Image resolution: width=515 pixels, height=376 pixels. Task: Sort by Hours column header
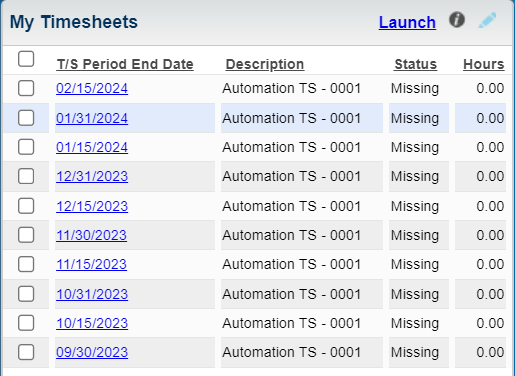tap(483, 64)
